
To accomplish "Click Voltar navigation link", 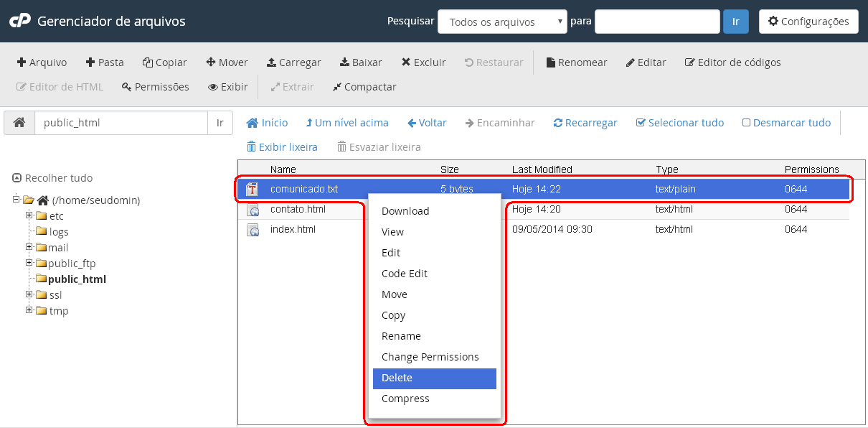I will pyautogui.click(x=428, y=123).
